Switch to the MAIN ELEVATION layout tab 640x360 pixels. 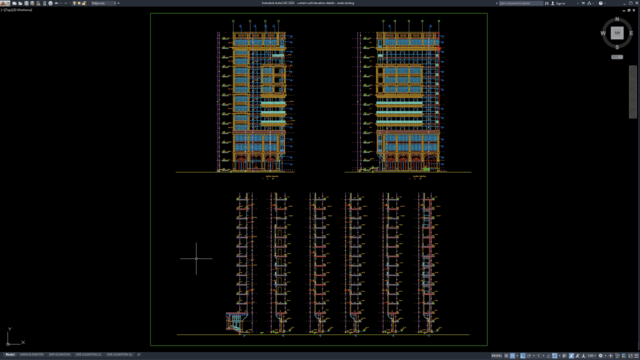(x=31, y=355)
